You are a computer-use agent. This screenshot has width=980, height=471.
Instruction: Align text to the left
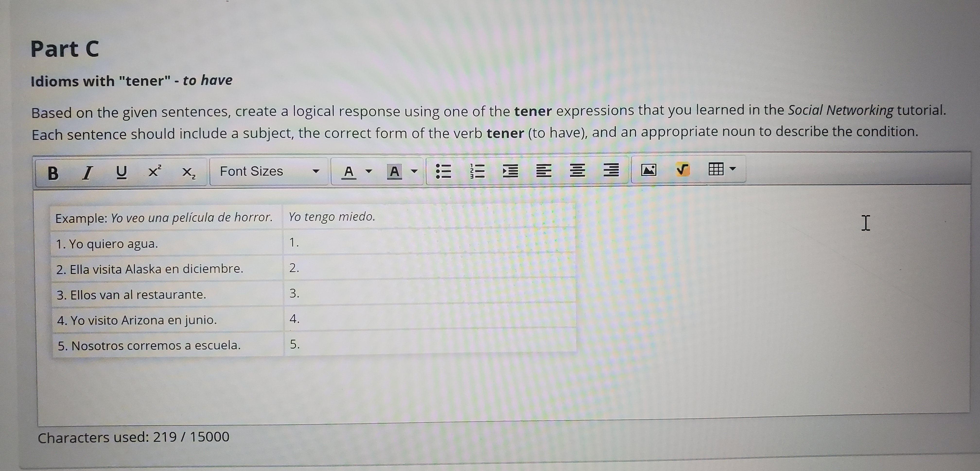point(544,171)
